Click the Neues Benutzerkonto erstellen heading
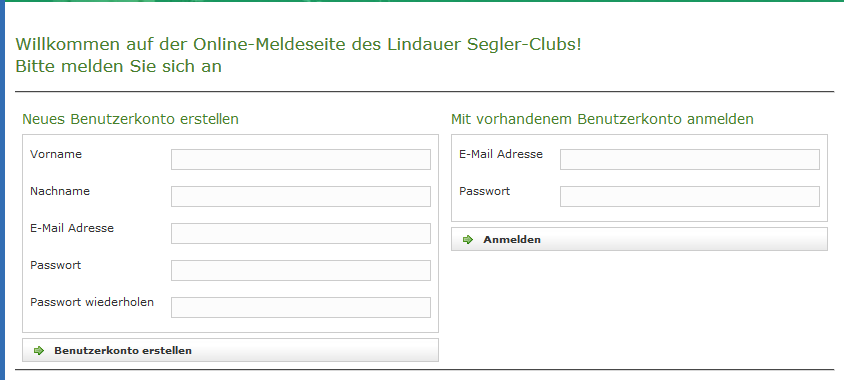The width and height of the screenshot is (844, 380). point(130,119)
